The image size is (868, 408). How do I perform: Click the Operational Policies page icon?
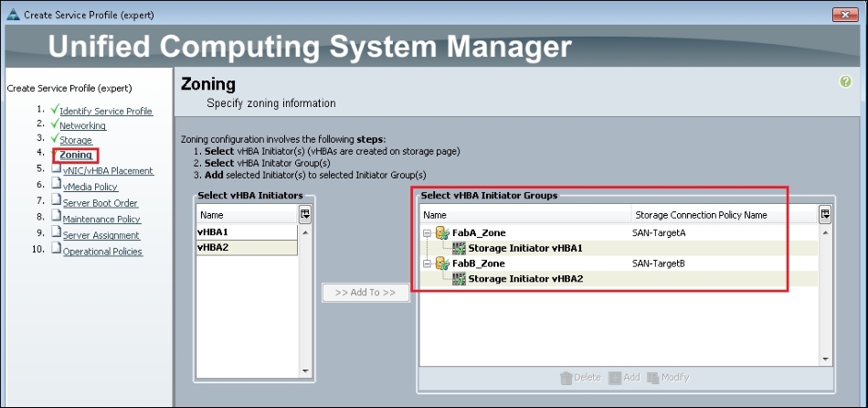(56, 250)
